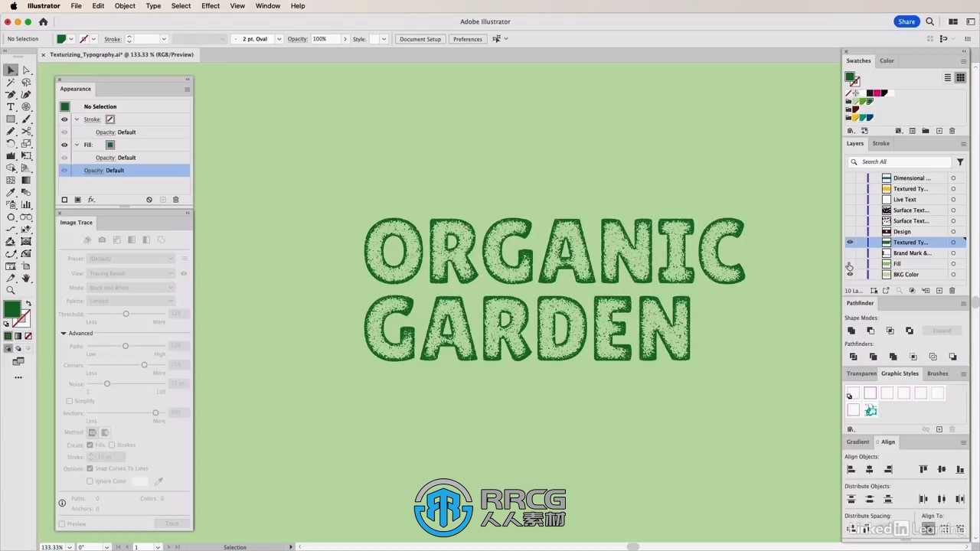Toggle Ignore Color checkbox
Screen dimensions: 980x551
[90, 481]
